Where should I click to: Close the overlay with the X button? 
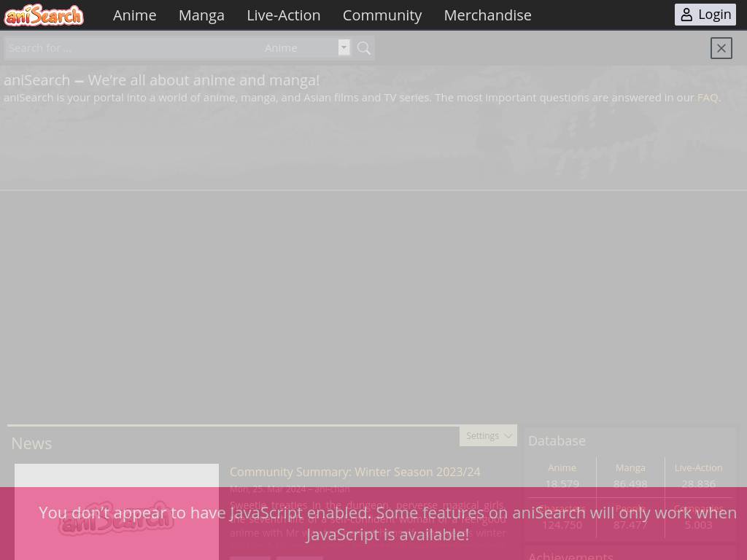(x=721, y=48)
